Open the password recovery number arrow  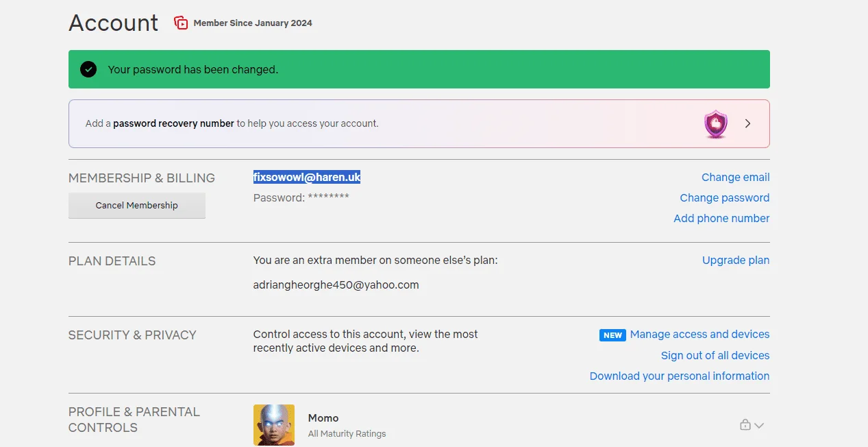[747, 124]
